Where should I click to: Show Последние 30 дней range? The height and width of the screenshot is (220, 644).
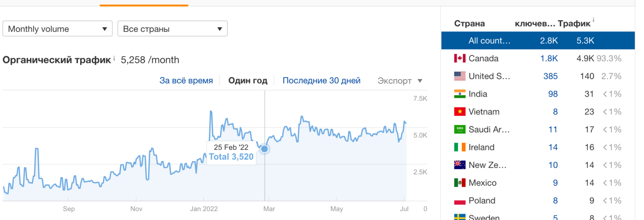click(322, 81)
